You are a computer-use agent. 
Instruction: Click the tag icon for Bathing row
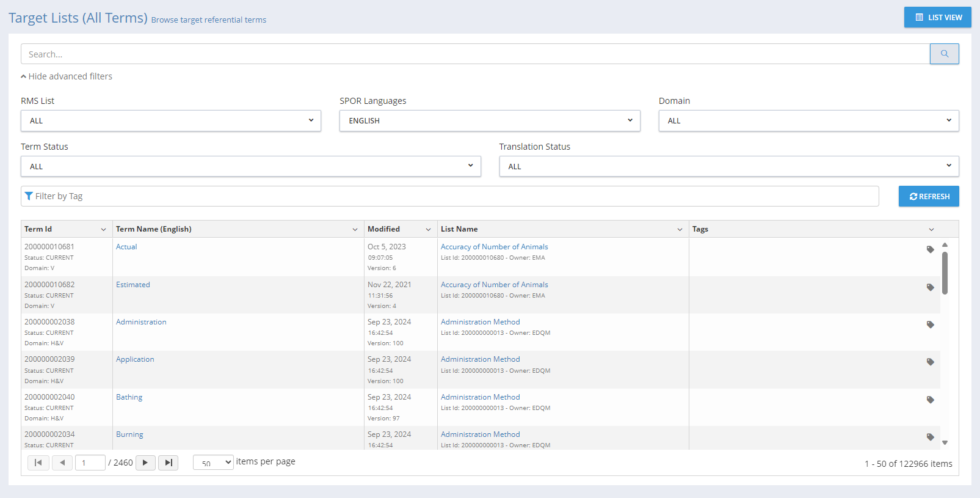point(930,400)
